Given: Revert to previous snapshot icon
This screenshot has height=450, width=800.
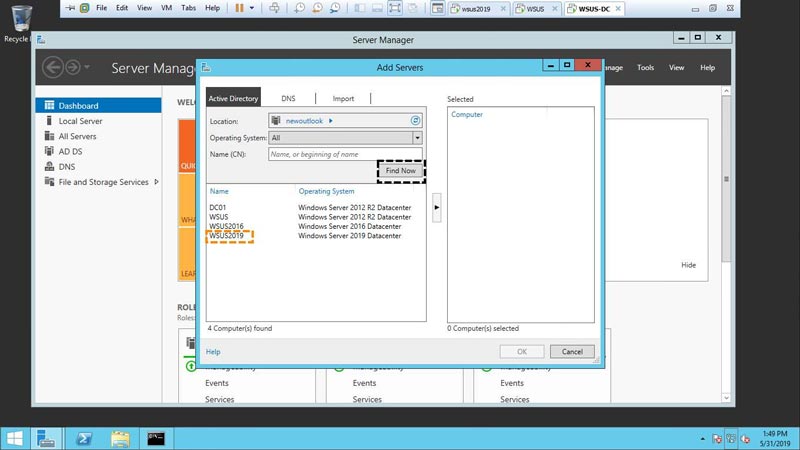Looking at the screenshot, I should [317, 8].
